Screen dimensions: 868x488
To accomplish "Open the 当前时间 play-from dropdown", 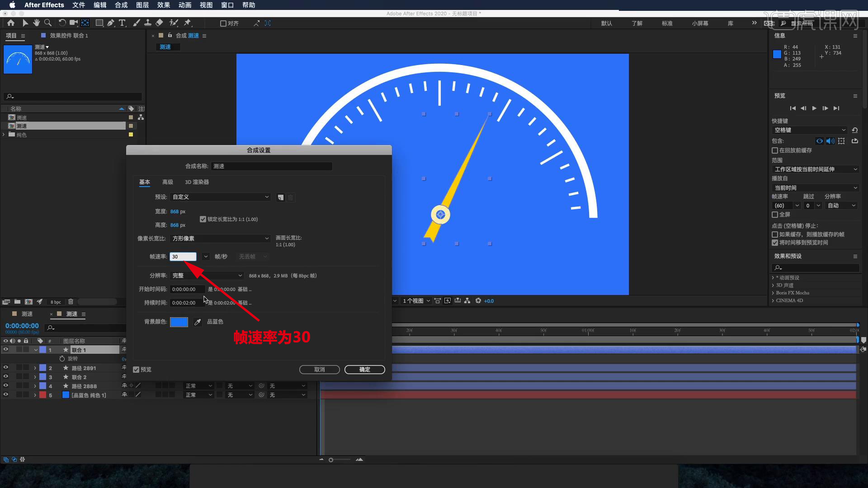I will coord(816,188).
